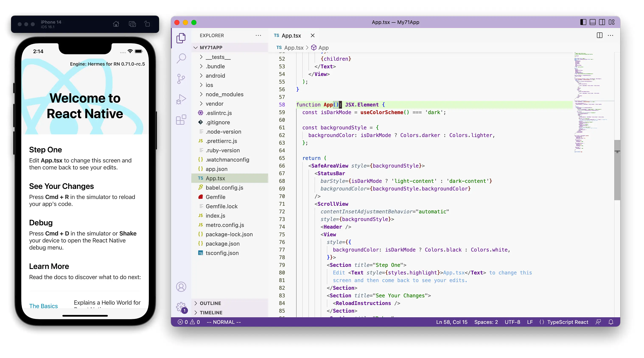Change line ending via LF item
The image size is (644, 358).
(x=530, y=322)
